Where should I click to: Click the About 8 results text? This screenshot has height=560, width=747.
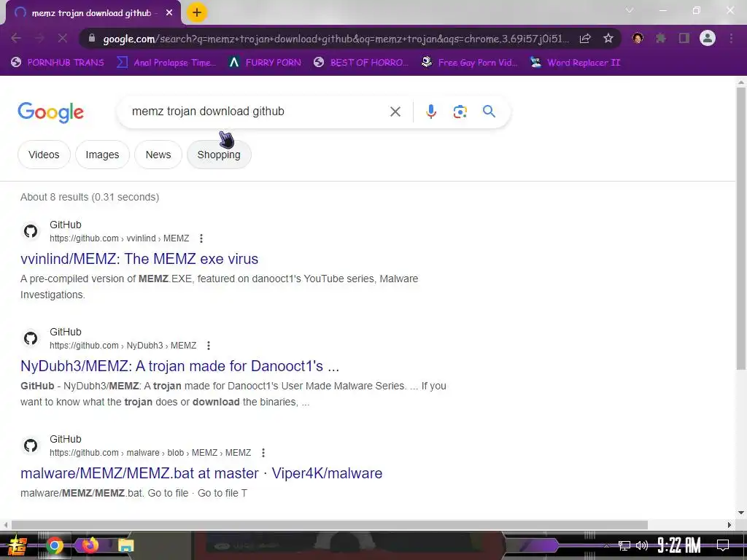click(90, 197)
